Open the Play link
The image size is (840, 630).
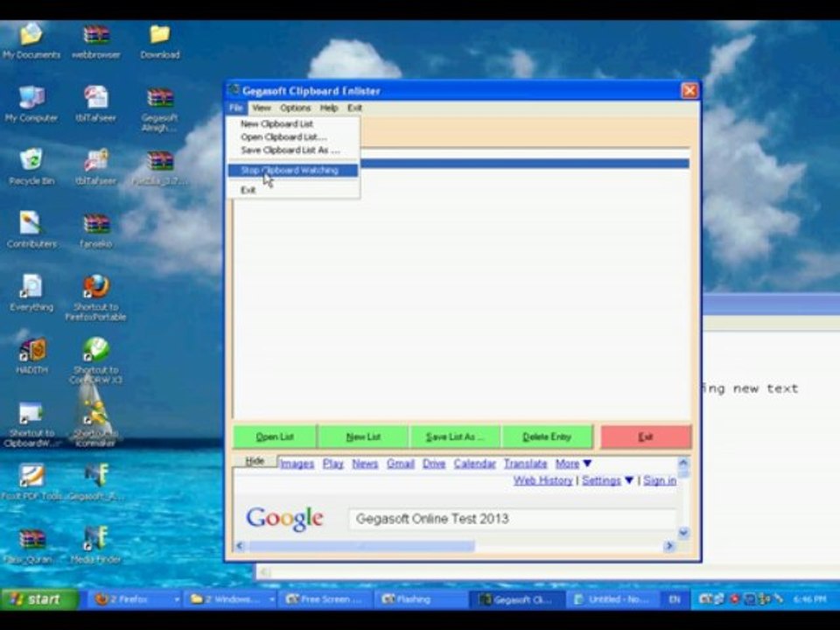(x=333, y=464)
